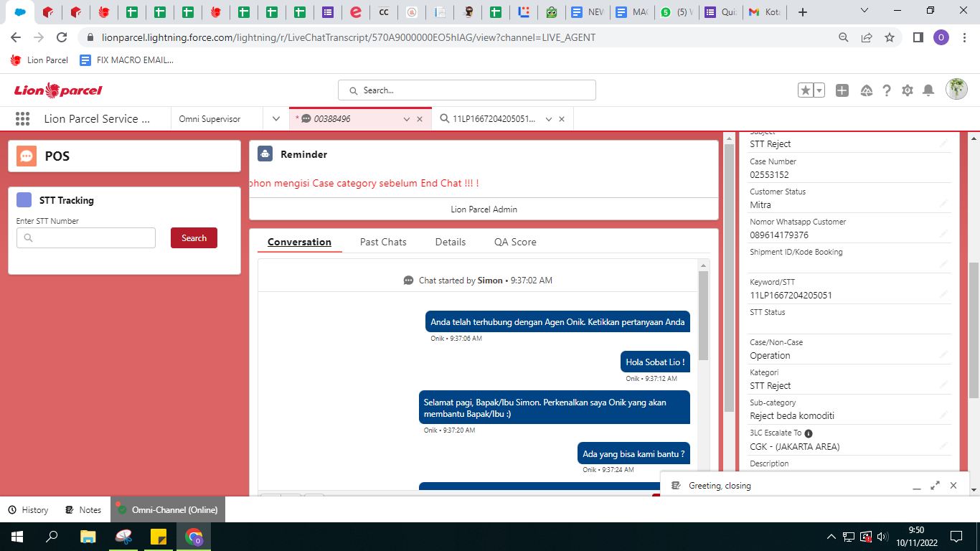Open the Notes utility item
This screenshot has width=980, height=551.
point(83,510)
